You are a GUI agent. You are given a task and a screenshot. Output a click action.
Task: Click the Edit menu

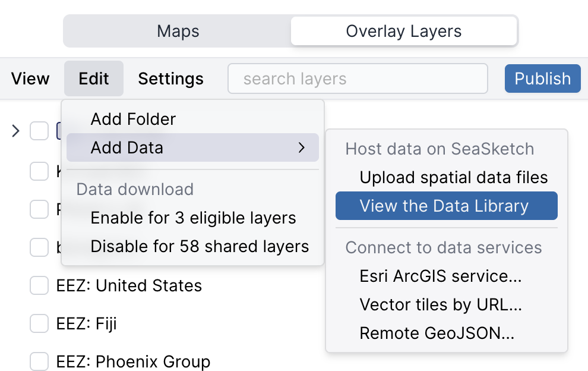tap(94, 78)
